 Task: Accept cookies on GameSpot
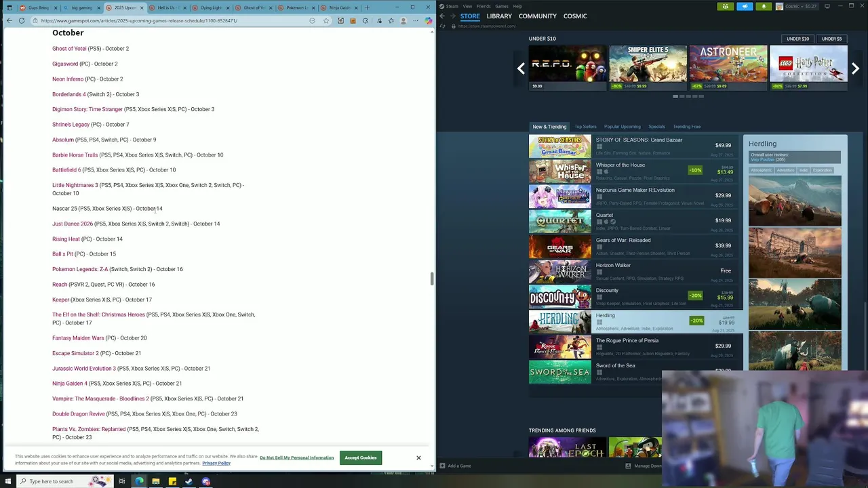(360, 457)
